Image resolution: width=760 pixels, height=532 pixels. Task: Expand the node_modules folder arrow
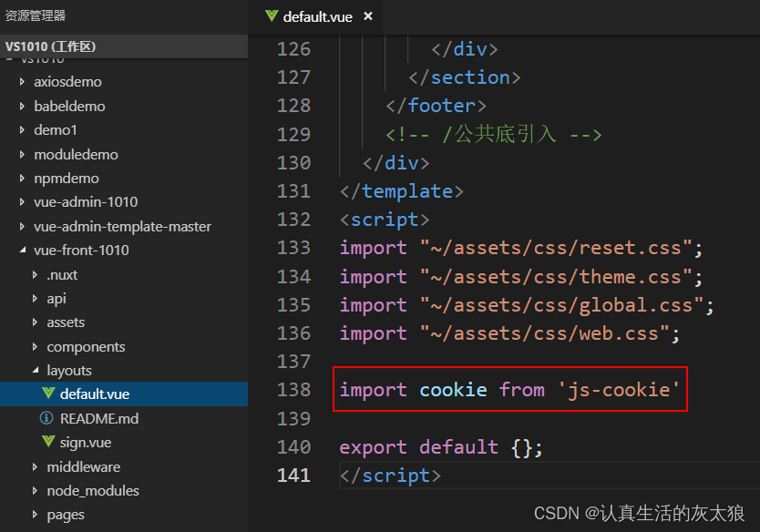pos(36,491)
